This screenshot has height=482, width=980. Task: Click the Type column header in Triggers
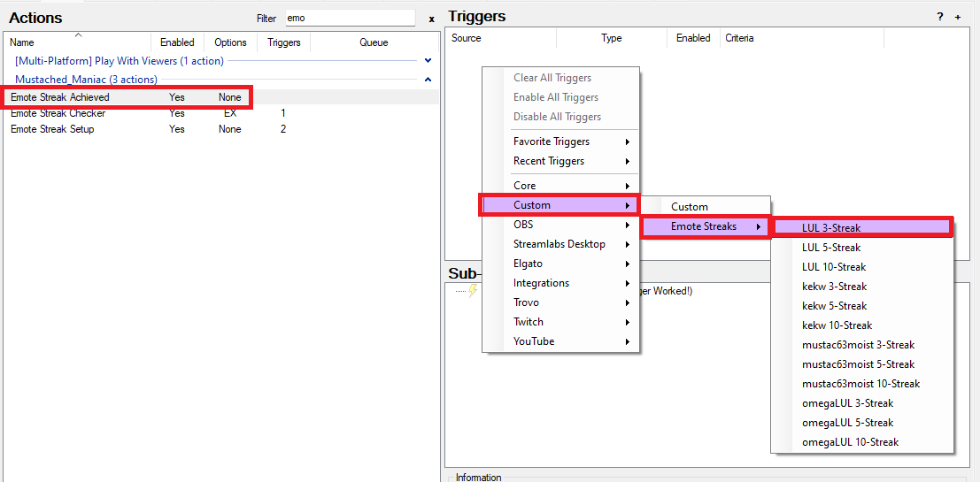coord(611,38)
